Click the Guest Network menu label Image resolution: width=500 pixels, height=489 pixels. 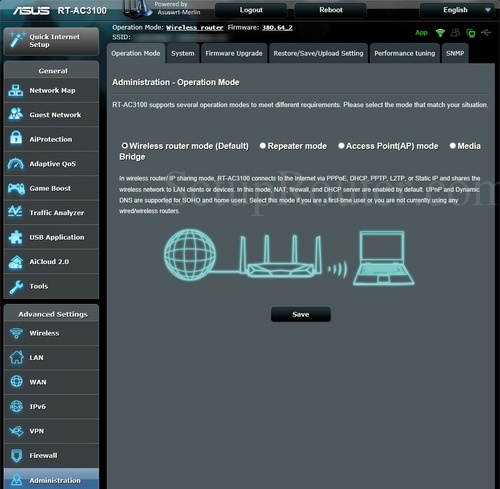[55, 115]
